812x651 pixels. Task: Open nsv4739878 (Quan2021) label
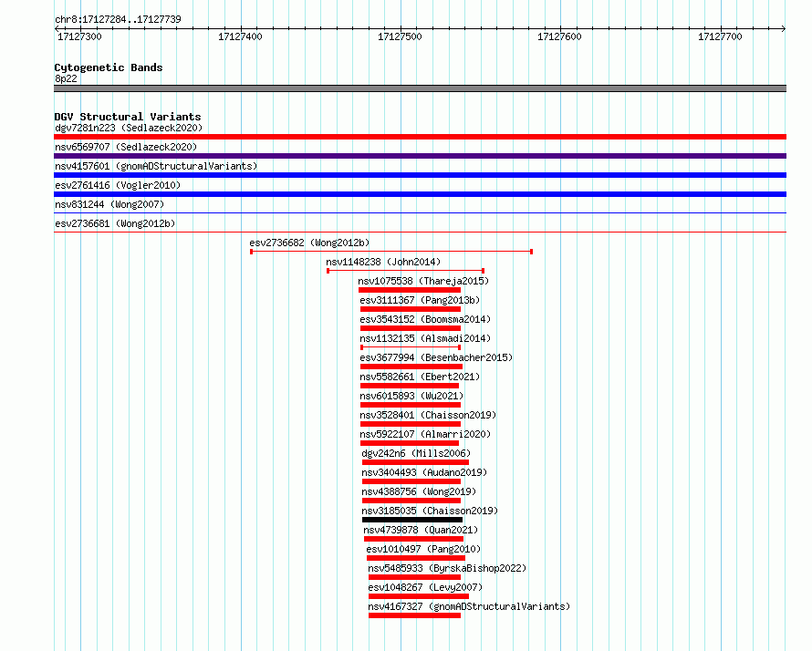[x=421, y=530]
